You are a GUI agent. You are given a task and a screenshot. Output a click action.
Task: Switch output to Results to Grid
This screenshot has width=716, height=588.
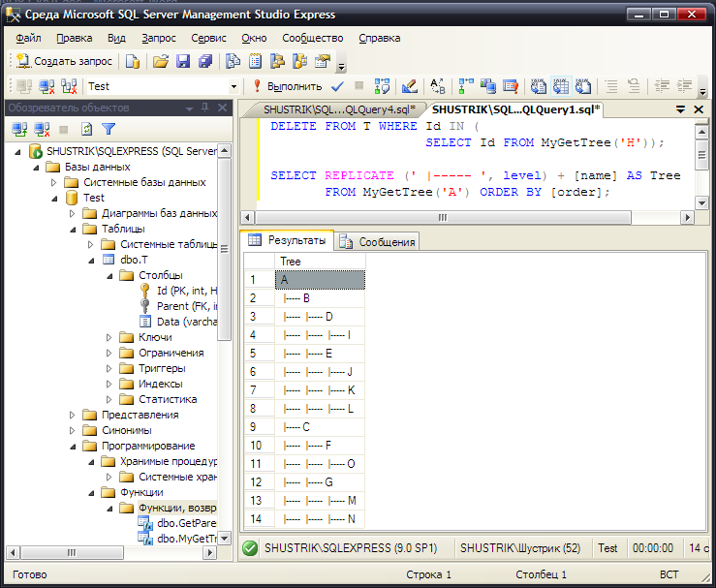(561, 86)
